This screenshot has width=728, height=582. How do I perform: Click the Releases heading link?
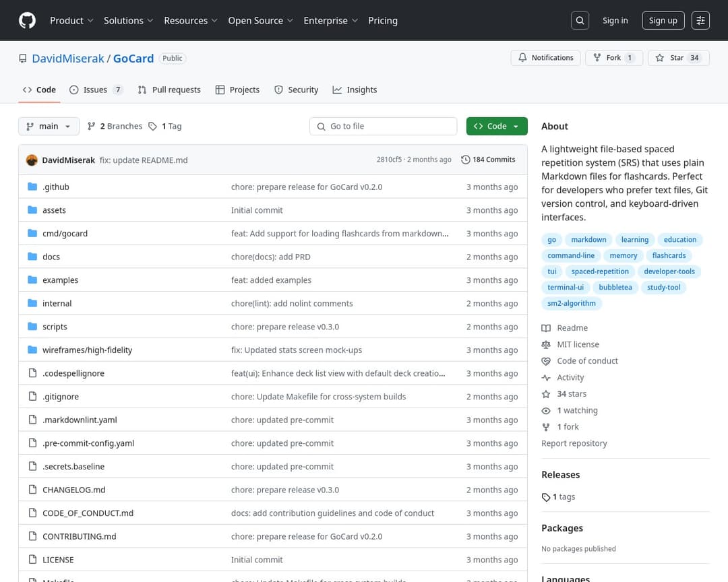coord(560,475)
